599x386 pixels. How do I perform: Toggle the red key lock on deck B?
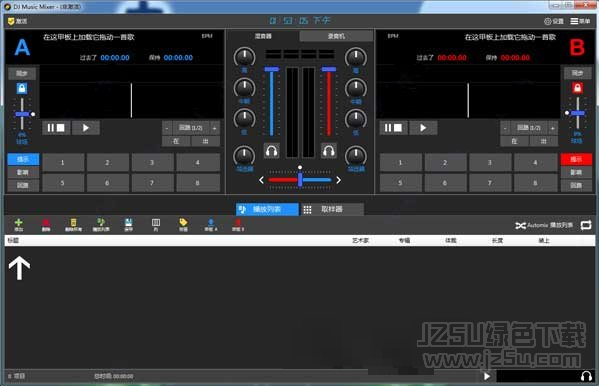pyautogui.click(x=577, y=88)
